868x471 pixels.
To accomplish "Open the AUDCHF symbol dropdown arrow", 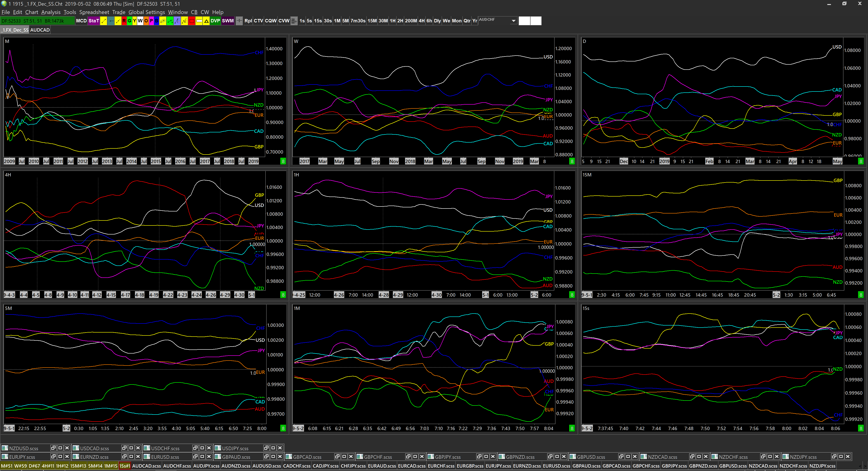I will 514,21.
